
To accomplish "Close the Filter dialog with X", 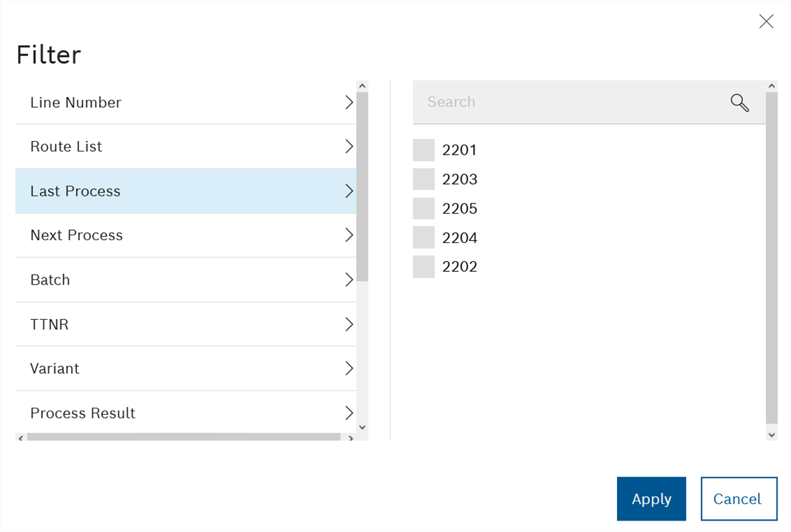I will tap(767, 22).
